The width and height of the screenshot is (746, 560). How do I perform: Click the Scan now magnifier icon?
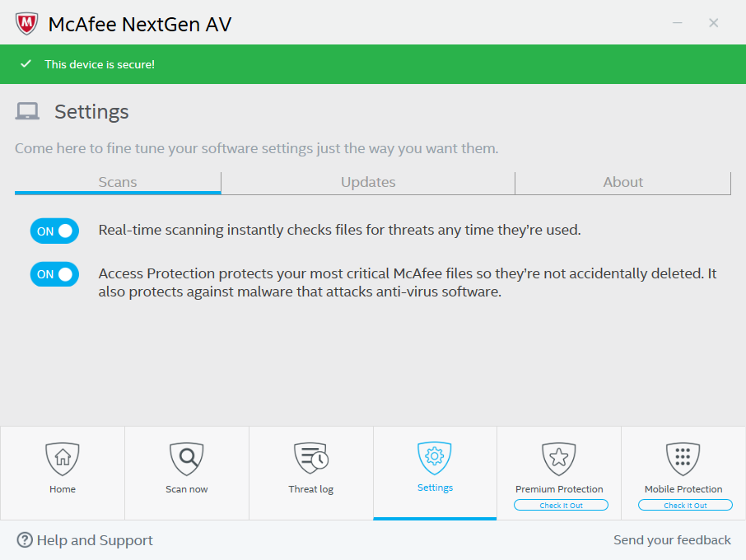[186, 458]
